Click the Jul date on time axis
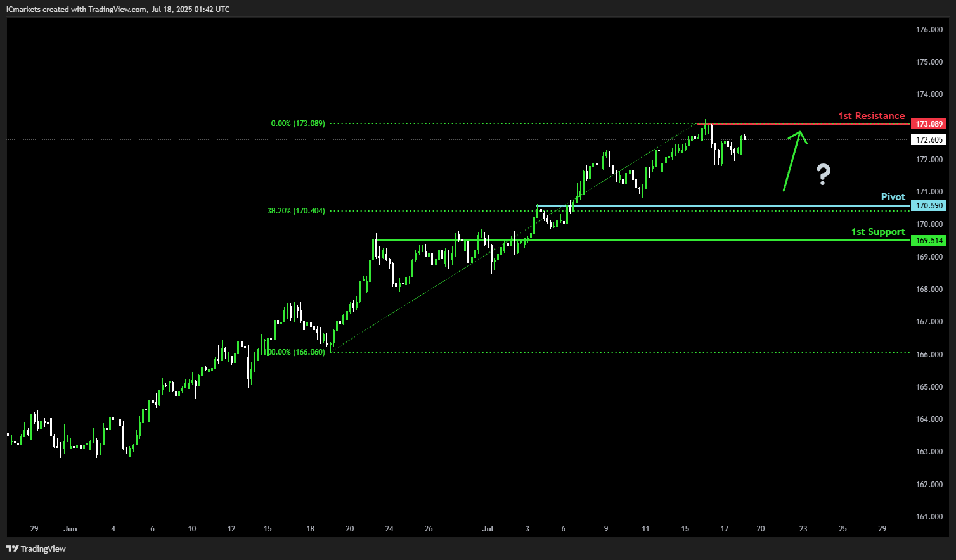Screen dimensions: 956x560 [x=488, y=529]
